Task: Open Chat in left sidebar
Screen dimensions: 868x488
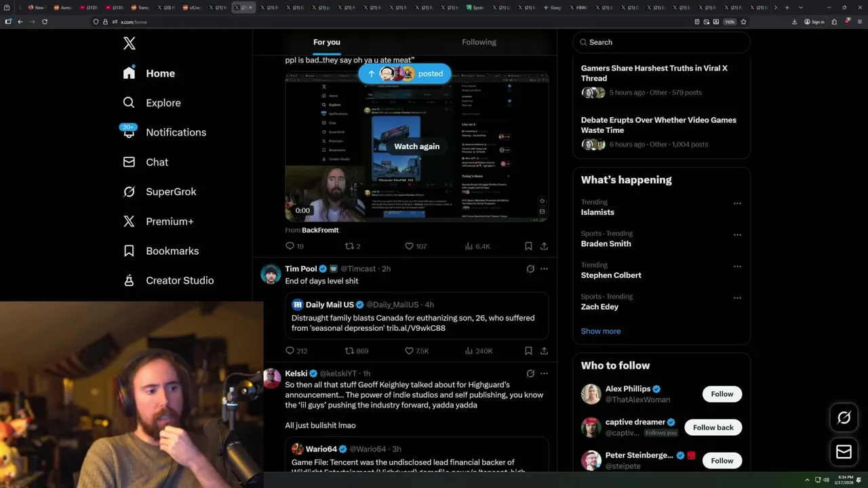Action: [x=145, y=162]
